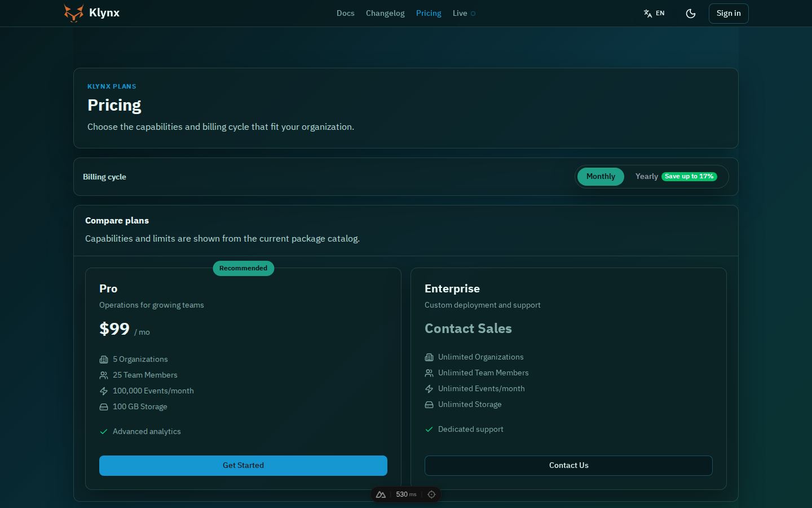The image size is (812, 508).
Task: Click the Dedicated support checkmark icon
Action: 429,430
